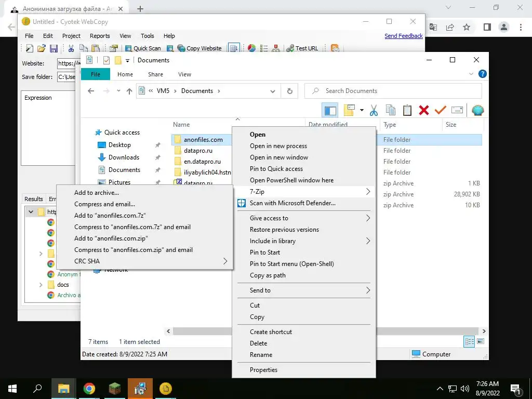
Task: Click the Copy Website button in WebCopy
Action: [199, 48]
